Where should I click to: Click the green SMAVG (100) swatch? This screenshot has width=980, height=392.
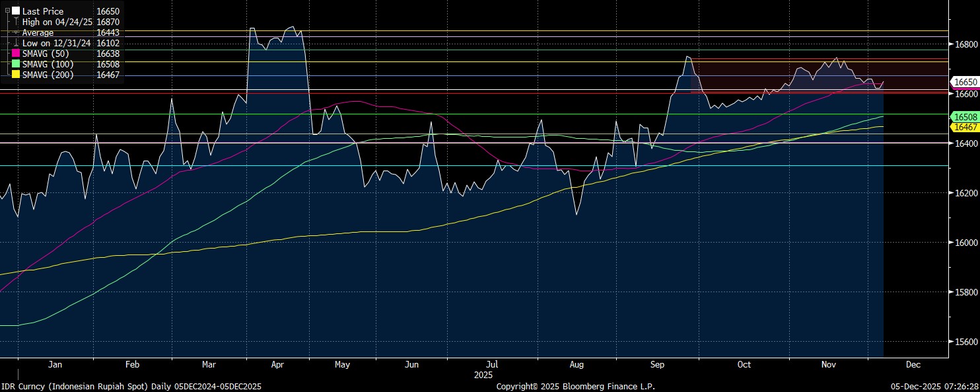(x=16, y=64)
